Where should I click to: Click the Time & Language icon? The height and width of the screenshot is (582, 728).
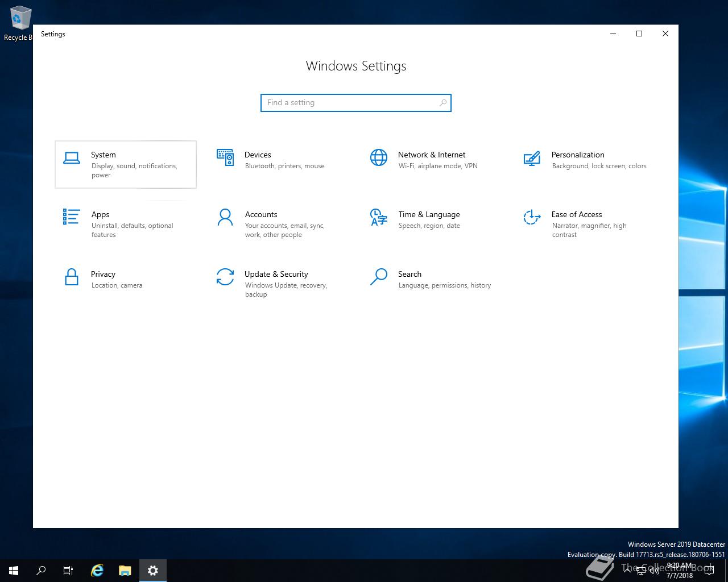click(378, 217)
